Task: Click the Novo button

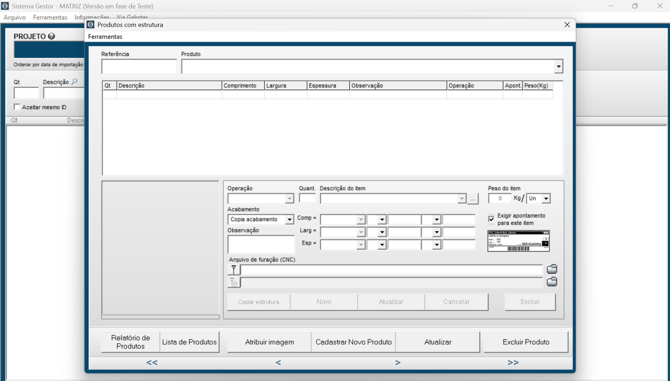Action: click(324, 302)
